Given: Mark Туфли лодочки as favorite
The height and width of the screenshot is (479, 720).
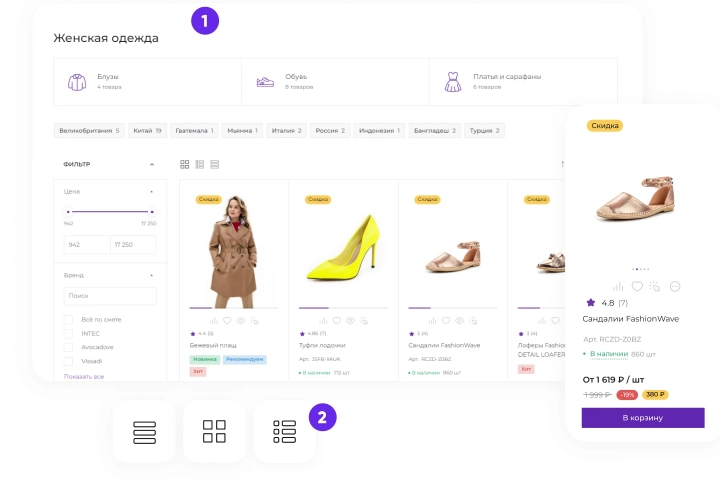Looking at the screenshot, I should (x=337, y=321).
